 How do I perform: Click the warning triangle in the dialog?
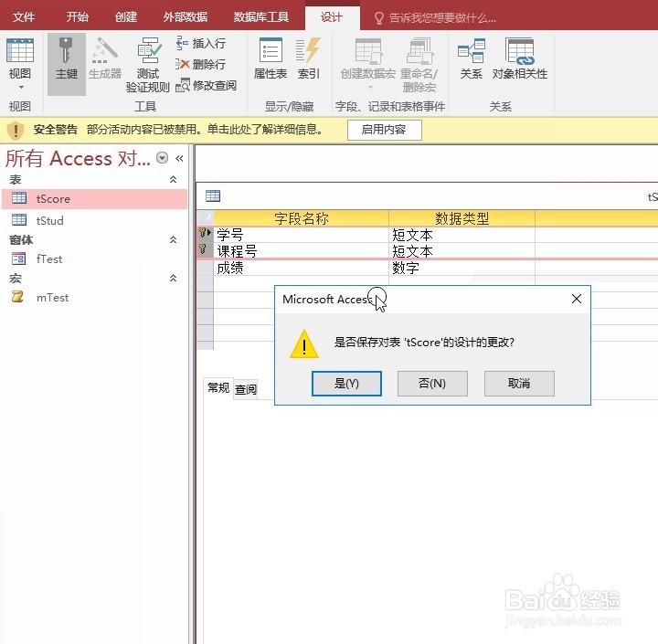[304, 344]
